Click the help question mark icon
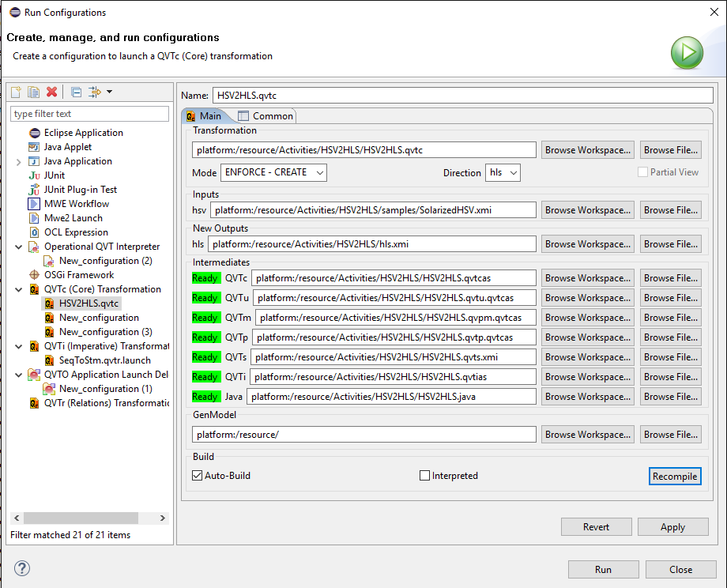This screenshot has width=727, height=588. pyautogui.click(x=22, y=568)
